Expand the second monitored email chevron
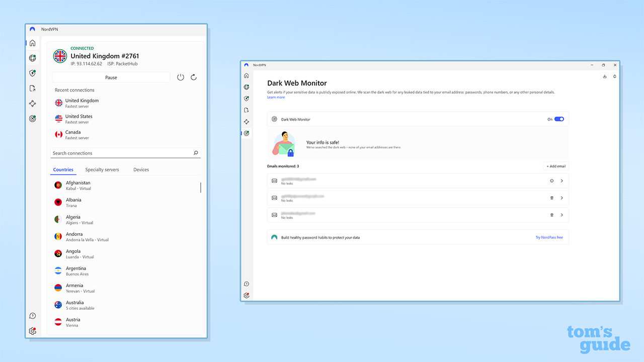This screenshot has width=644, height=362. [561, 198]
